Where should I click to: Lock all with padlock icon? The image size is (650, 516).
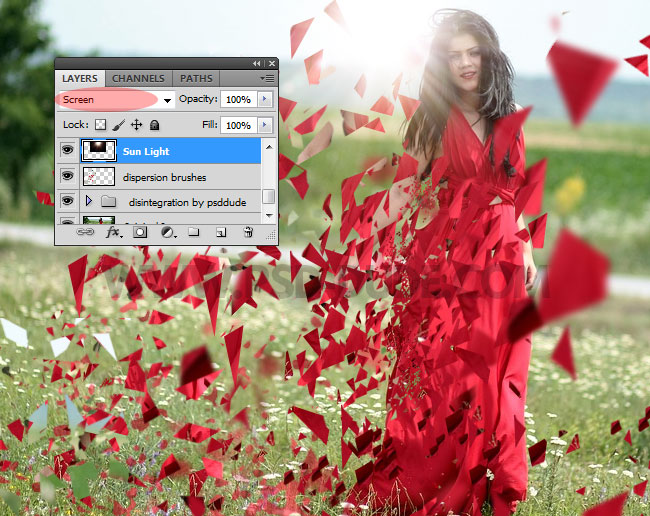click(155, 125)
